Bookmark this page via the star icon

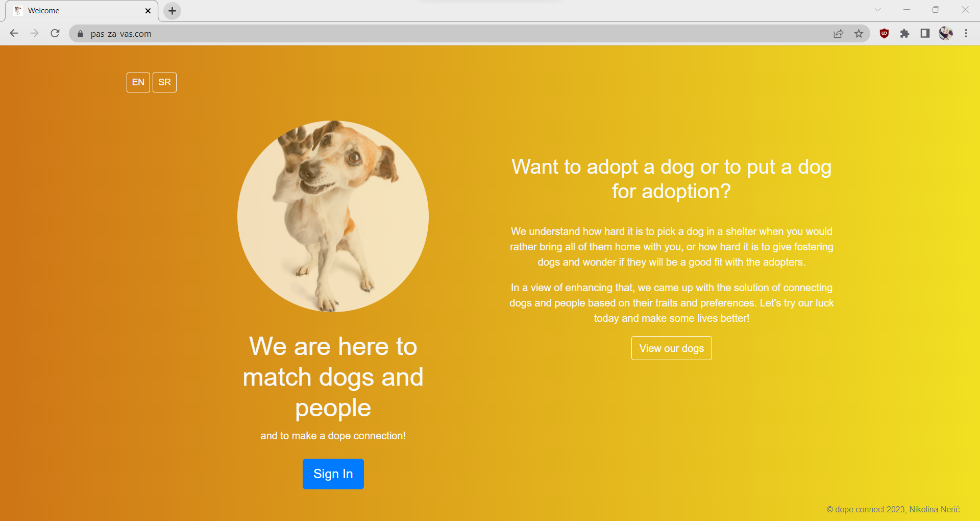coord(859,33)
